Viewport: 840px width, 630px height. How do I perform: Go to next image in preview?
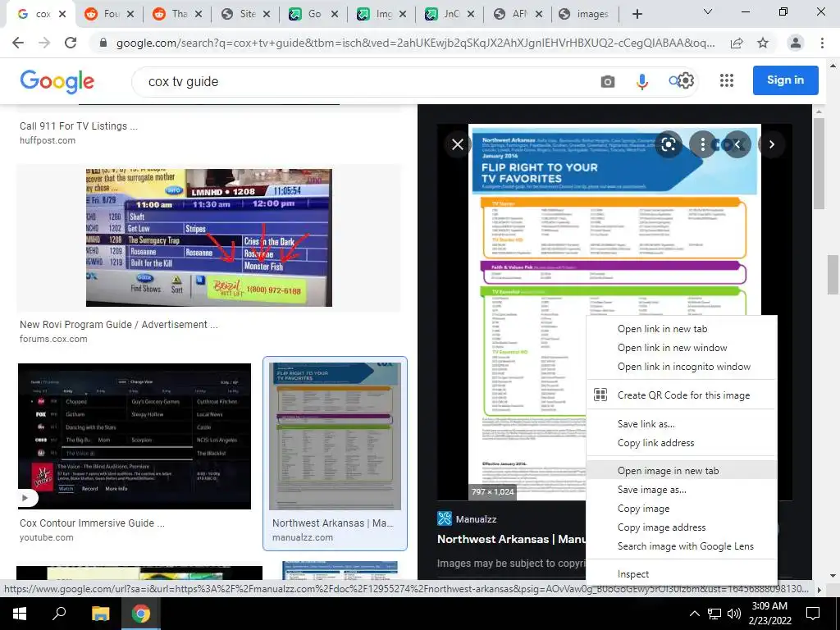click(771, 144)
